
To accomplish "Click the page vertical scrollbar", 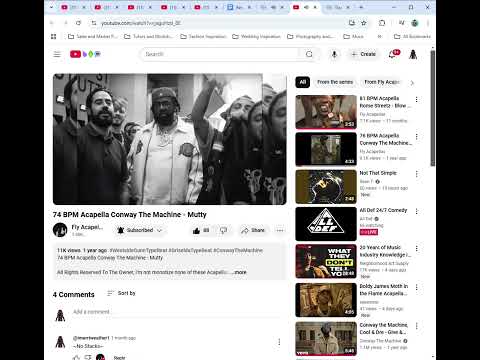I will point(433,107).
